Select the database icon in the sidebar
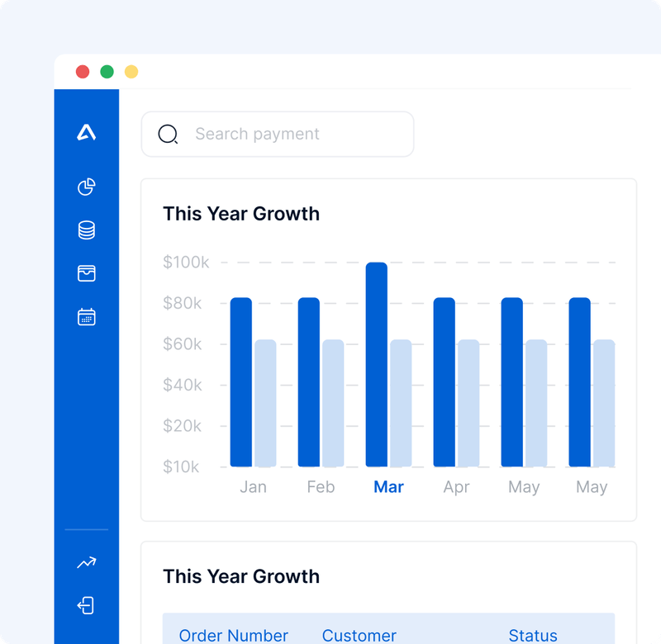This screenshot has height=644, width=661. (86, 230)
